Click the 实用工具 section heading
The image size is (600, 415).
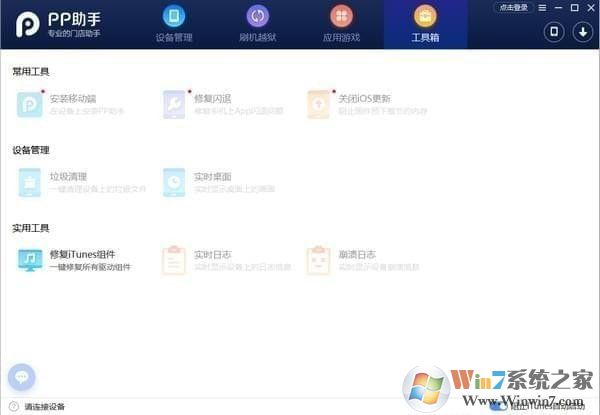(x=31, y=228)
